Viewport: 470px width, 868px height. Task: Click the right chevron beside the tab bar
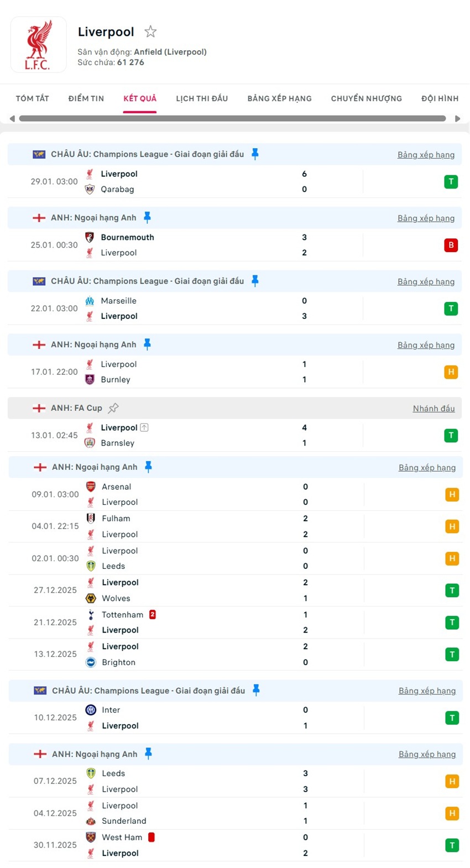coord(458,118)
